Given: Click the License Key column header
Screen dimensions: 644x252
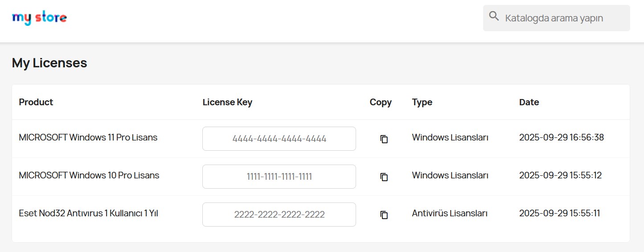Looking at the screenshot, I should [227, 102].
